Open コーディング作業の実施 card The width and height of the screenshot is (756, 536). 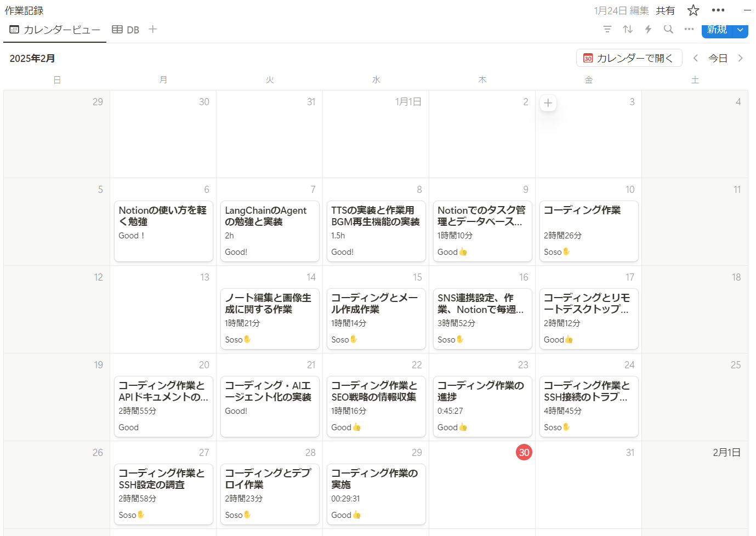point(376,494)
